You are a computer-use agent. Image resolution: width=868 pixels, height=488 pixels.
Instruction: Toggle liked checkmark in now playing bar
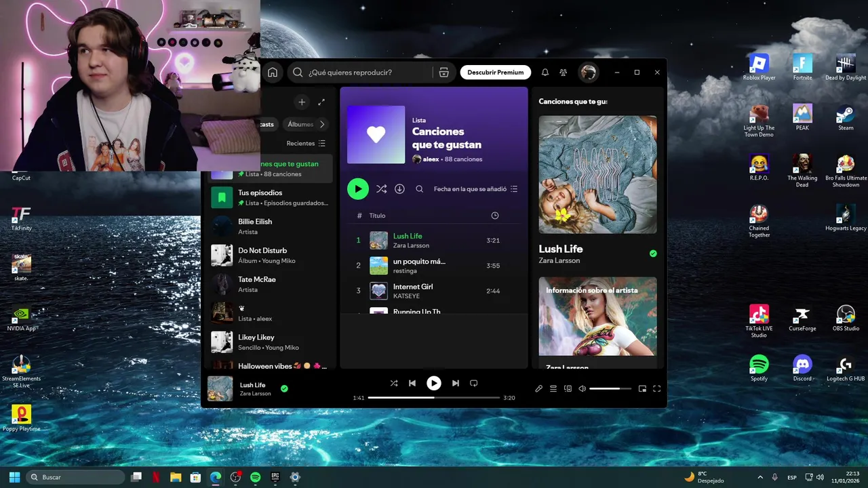(284, 388)
